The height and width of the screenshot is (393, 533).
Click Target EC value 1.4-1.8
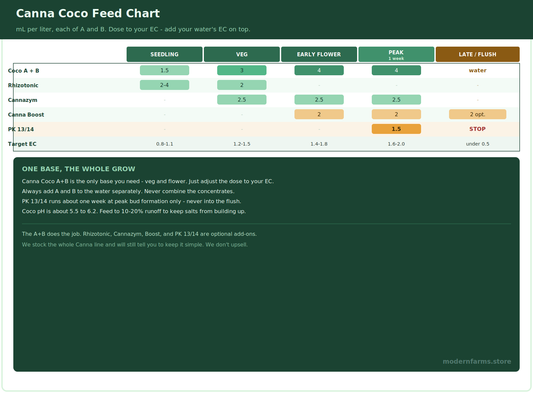point(319,144)
